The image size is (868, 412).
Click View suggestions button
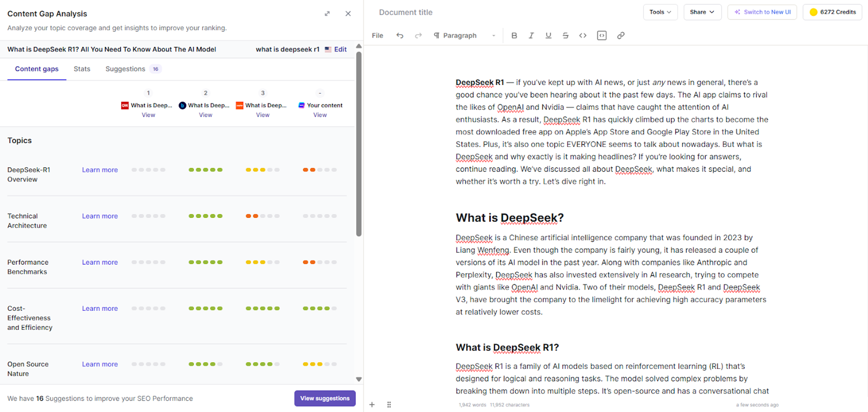325,398
